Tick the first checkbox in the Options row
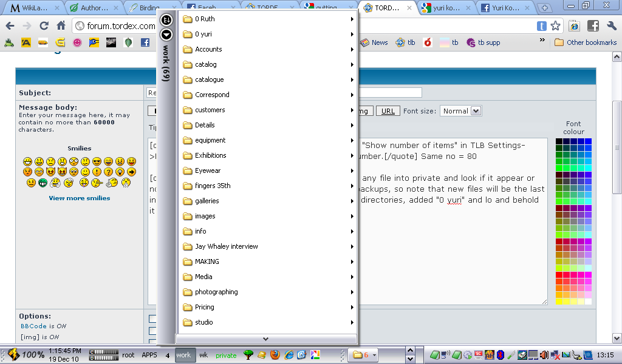 pos(152,318)
